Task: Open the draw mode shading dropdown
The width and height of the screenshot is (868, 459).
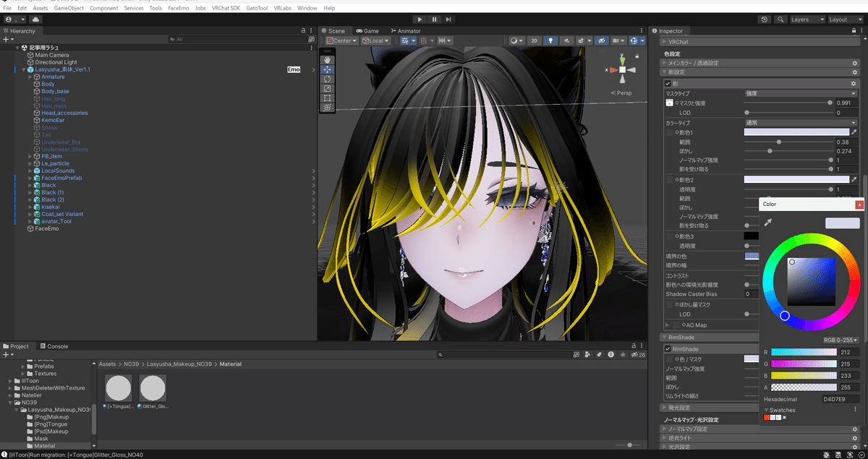Action: tap(516, 41)
